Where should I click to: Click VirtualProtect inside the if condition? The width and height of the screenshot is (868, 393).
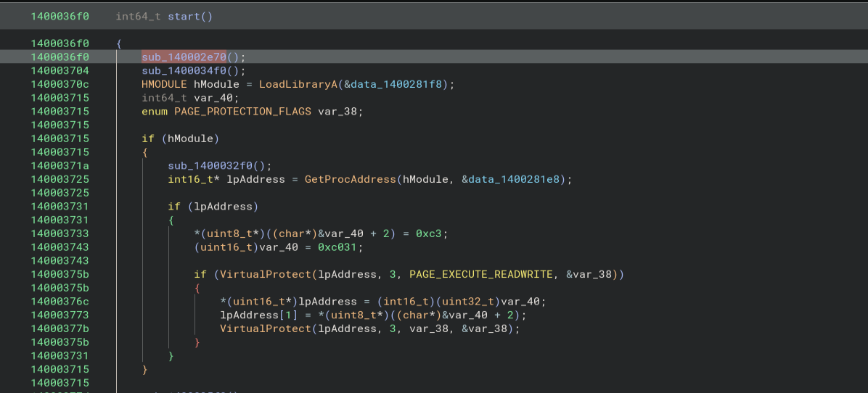(x=266, y=275)
